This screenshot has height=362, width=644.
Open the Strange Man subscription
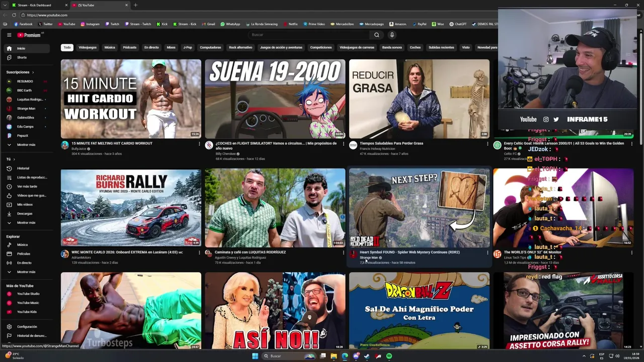pos(26,109)
